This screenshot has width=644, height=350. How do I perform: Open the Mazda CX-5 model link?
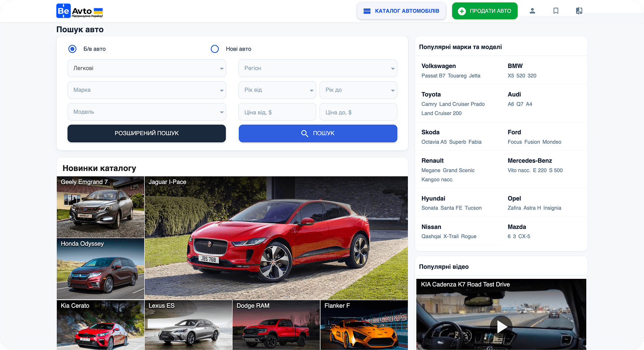click(x=524, y=236)
